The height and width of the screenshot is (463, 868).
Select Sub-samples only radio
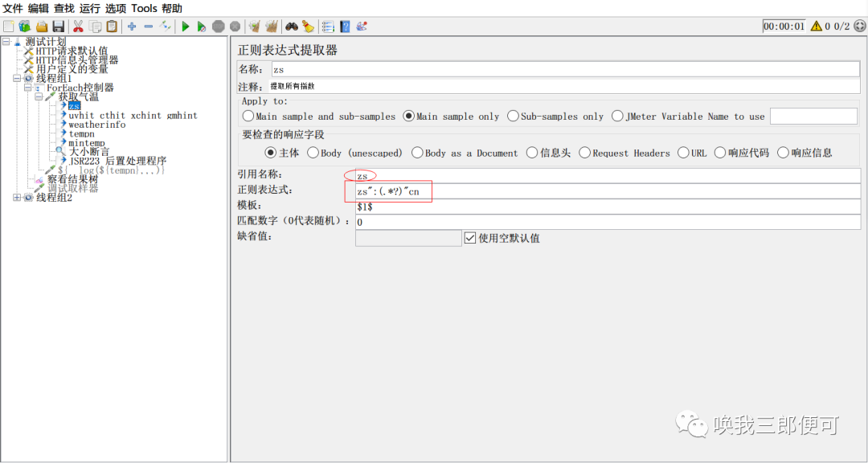coord(513,117)
